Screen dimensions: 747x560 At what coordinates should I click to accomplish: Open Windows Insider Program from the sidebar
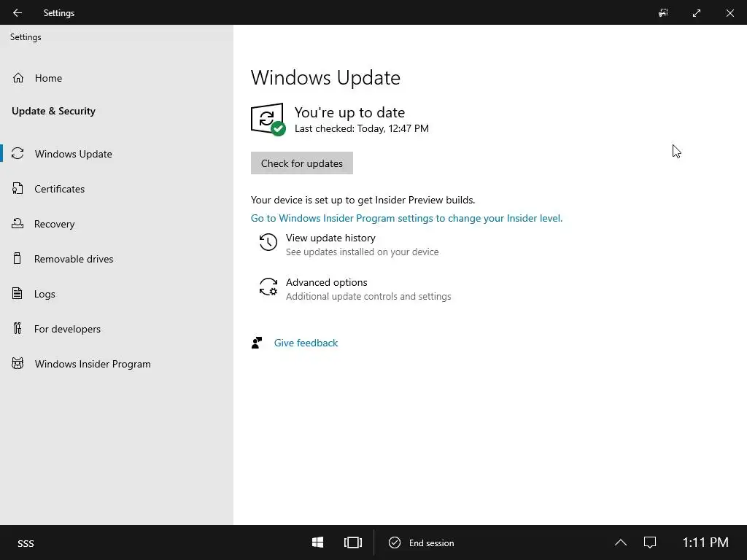pos(117,363)
